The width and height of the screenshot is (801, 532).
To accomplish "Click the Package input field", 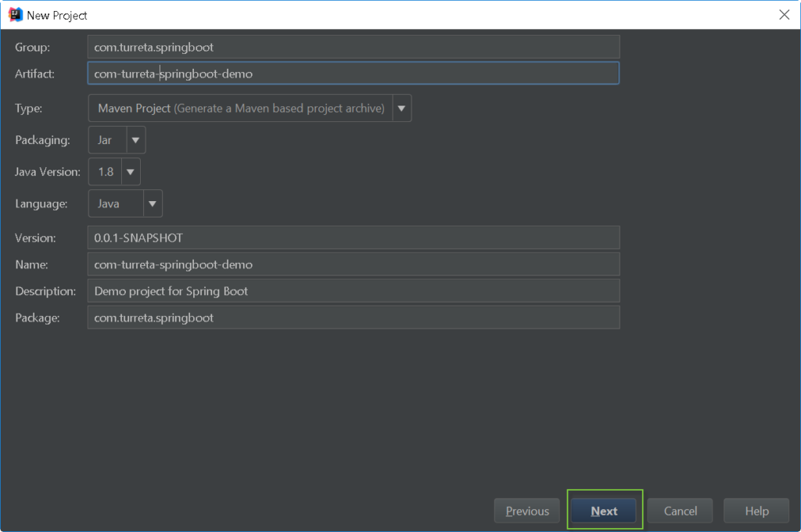I will (354, 318).
